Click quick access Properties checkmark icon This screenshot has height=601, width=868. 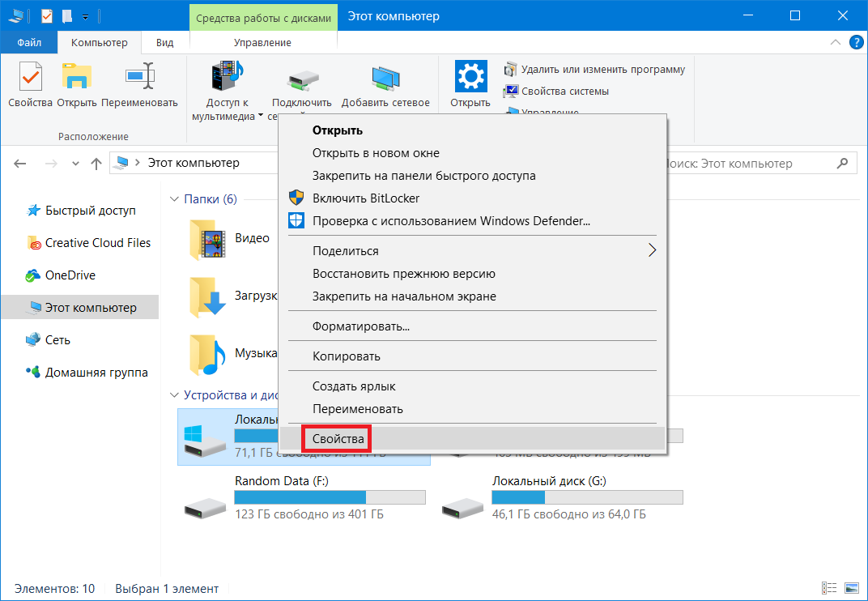coord(46,17)
